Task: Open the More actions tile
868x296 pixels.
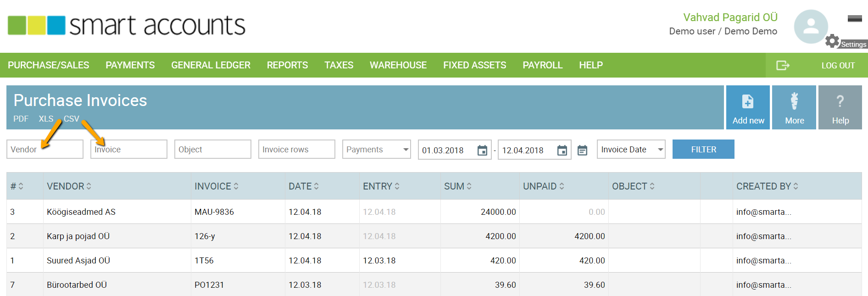Action: click(x=794, y=107)
